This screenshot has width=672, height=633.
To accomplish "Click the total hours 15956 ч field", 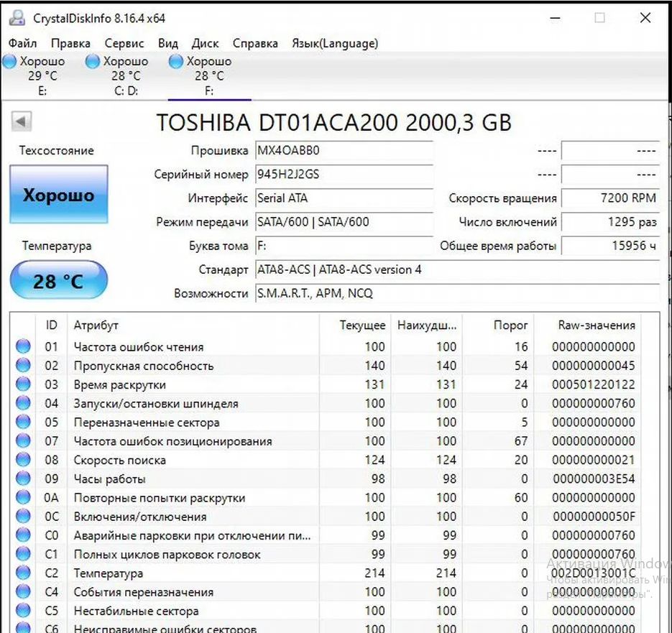I will tap(610, 246).
